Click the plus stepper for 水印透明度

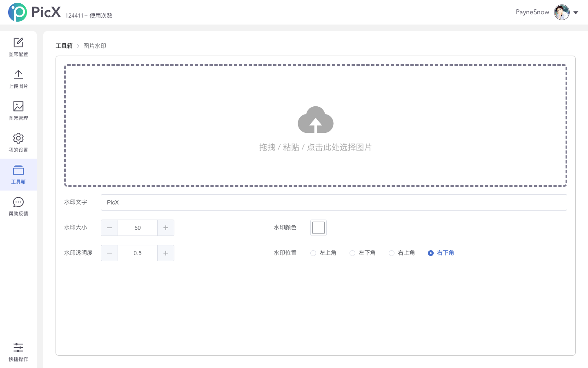click(x=166, y=253)
